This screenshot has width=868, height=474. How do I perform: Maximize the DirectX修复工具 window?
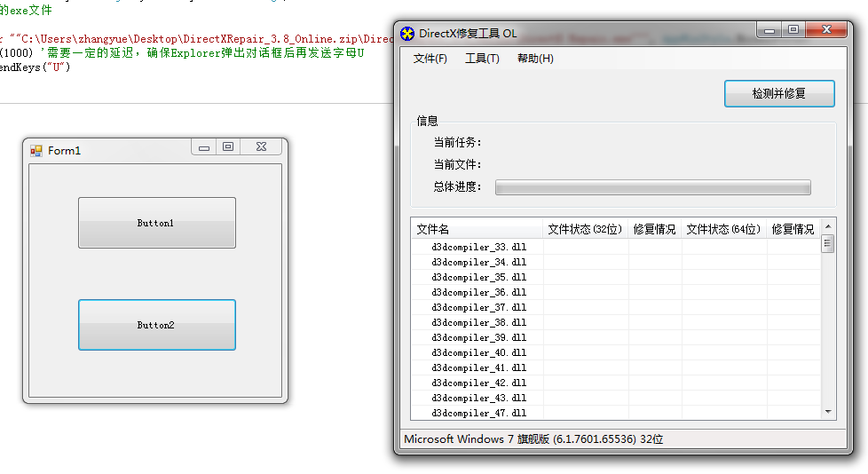coord(793,30)
